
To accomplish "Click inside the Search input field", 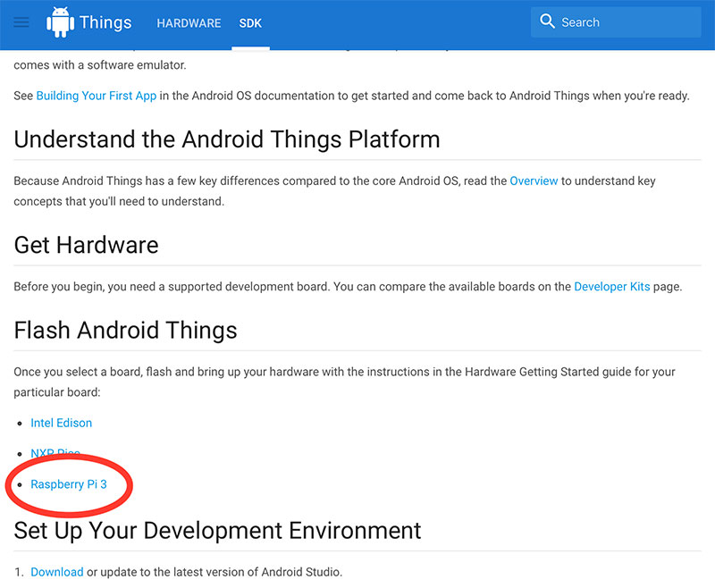I will pos(617,21).
